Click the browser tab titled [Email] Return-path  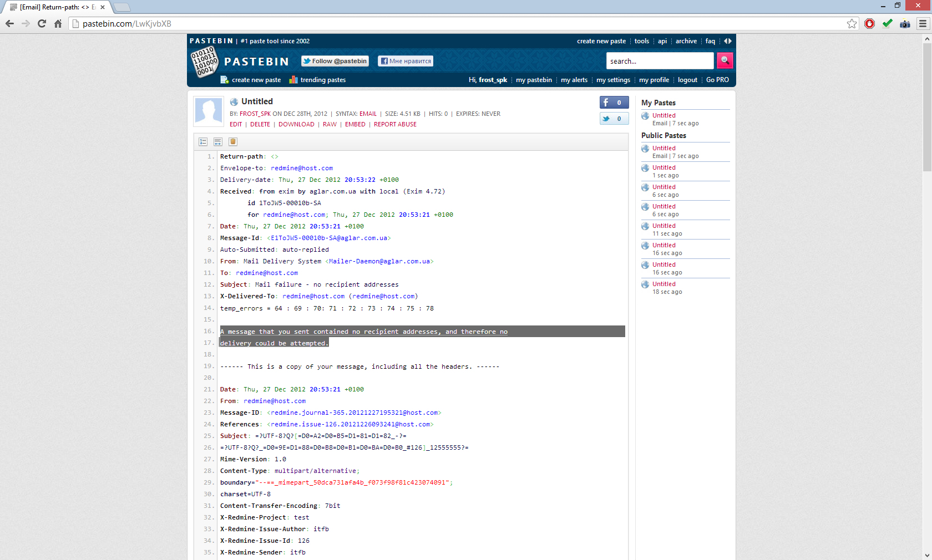(x=56, y=7)
